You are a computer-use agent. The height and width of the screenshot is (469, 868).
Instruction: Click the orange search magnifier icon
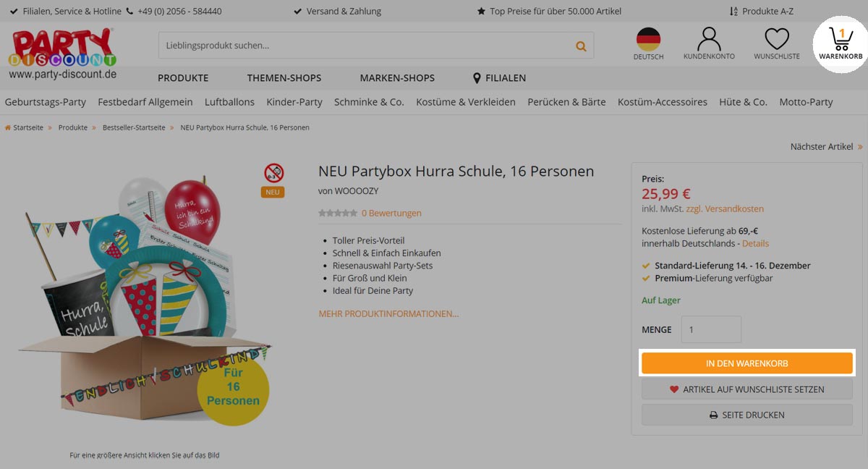pos(581,46)
